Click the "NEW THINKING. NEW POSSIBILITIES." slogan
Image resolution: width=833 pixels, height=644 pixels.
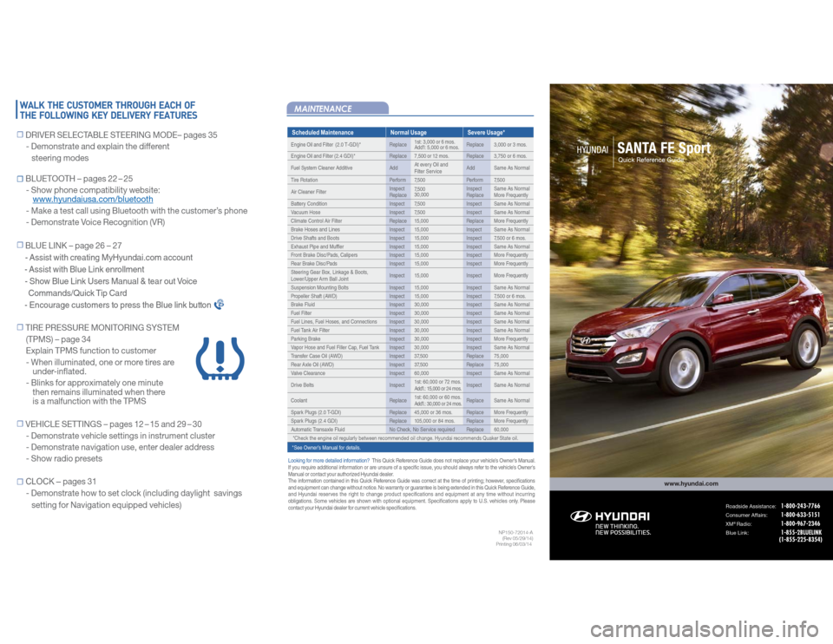pos(623,529)
